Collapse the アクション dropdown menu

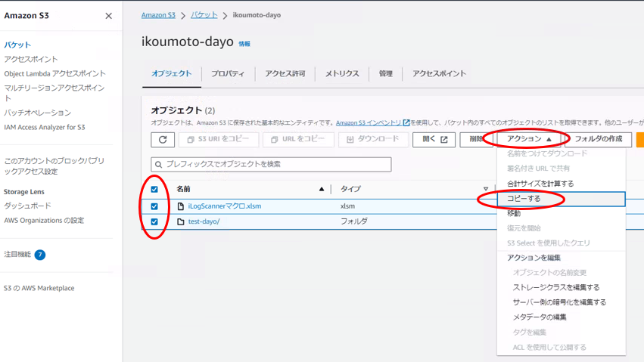coord(529,139)
